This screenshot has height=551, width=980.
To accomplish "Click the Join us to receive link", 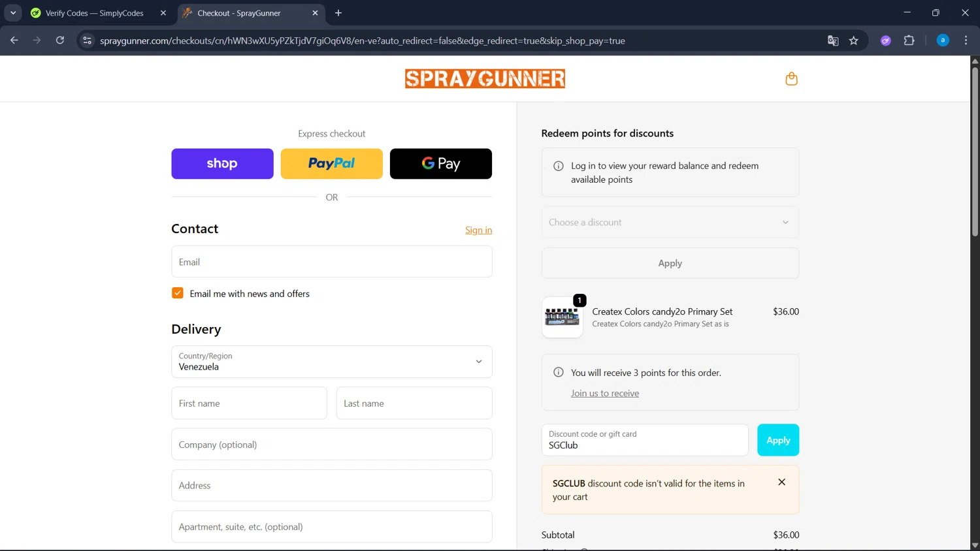I will [605, 393].
